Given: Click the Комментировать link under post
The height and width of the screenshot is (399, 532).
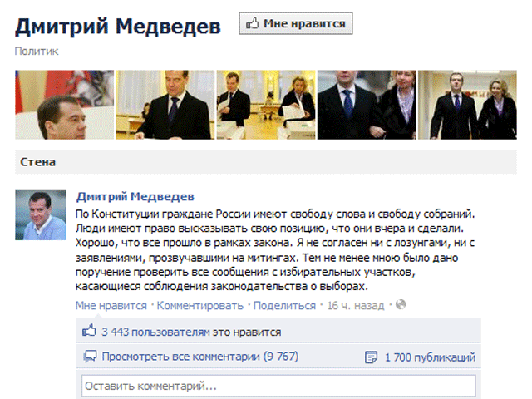Looking at the screenshot, I should [200, 306].
